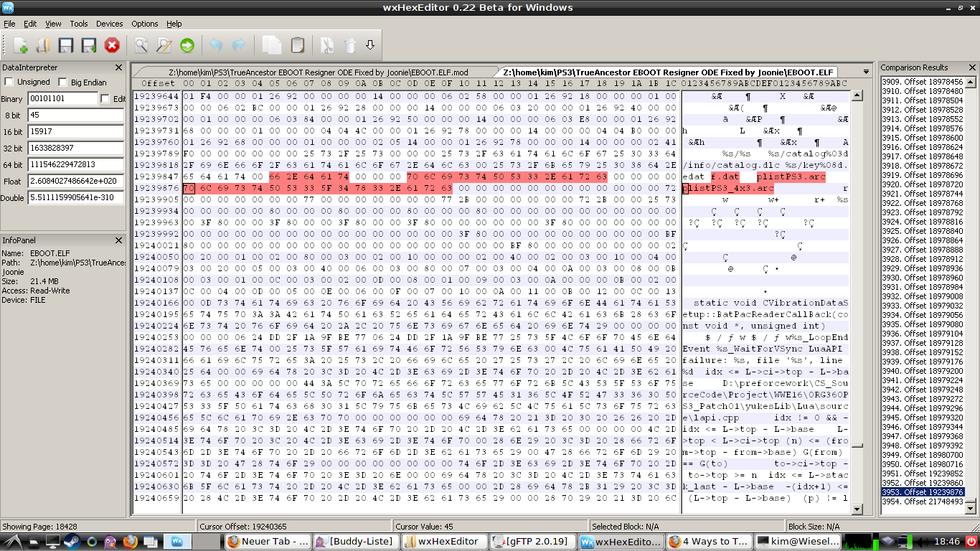Screen dimensions: 980x551
Task: Open the tab list dropdown arrow
Action: click(x=866, y=72)
